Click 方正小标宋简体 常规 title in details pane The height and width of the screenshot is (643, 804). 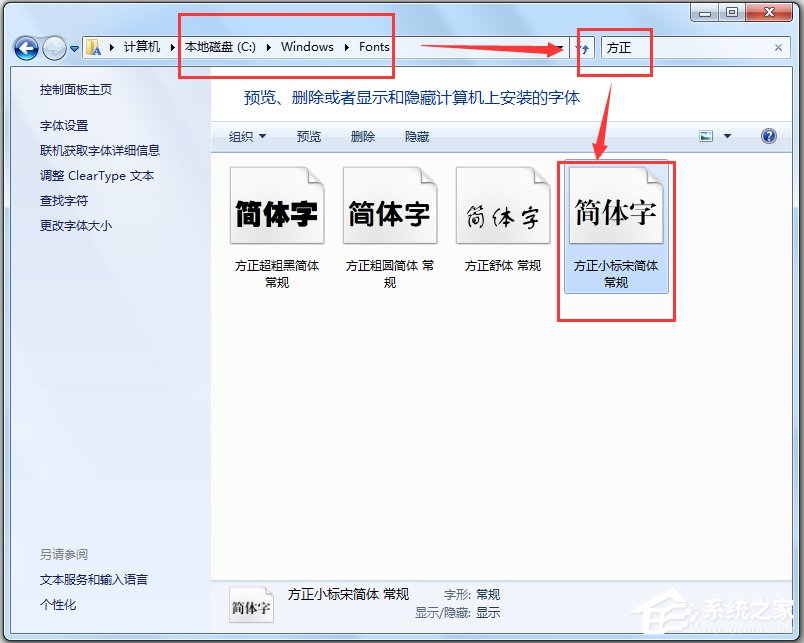(x=348, y=594)
